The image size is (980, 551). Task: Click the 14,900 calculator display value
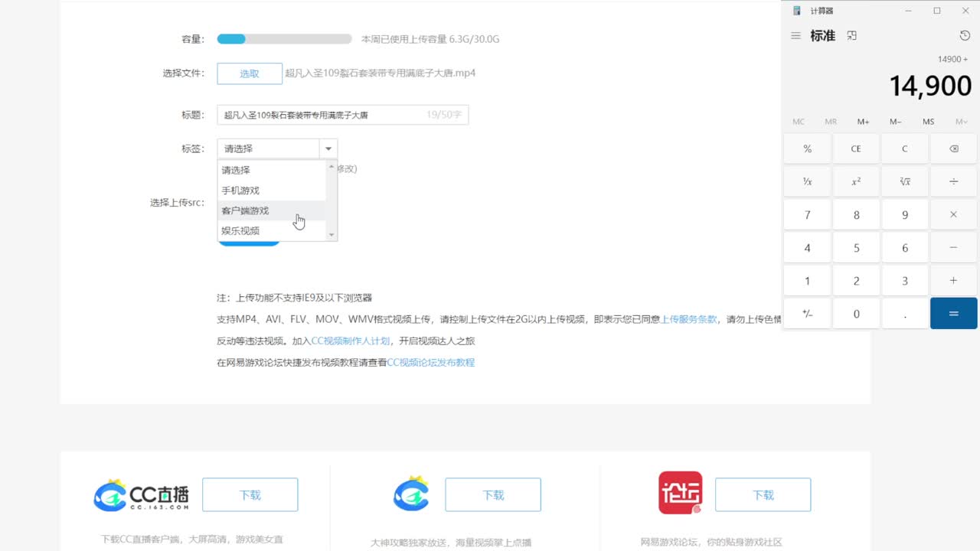tap(930, 86)
